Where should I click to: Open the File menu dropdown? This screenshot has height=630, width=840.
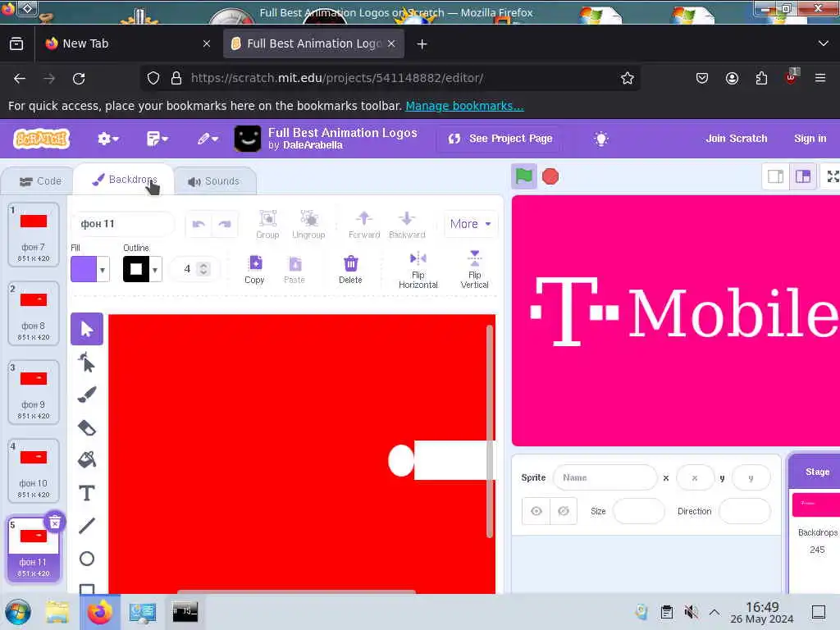[x=157, y=139]
